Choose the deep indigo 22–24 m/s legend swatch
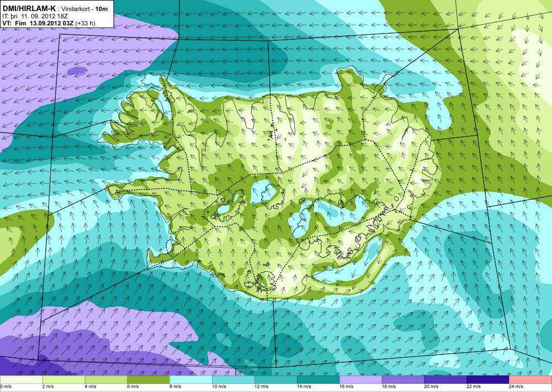 [488, 380]
